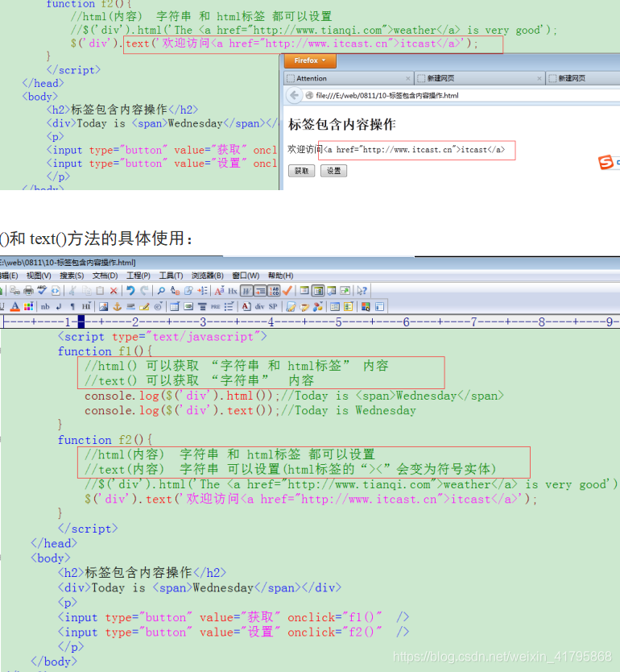The image size is (620, 672).
Task: Click the 获取 button in Firefox page
Action: (301, 171)
